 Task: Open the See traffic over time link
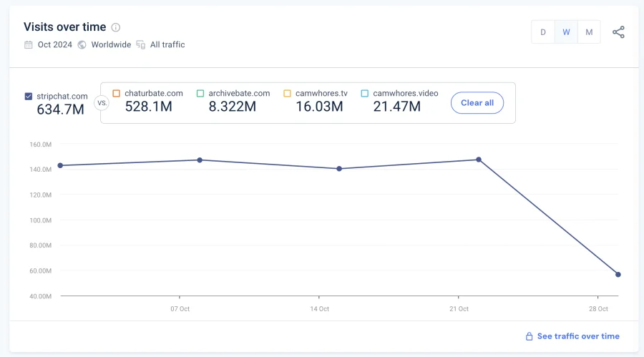point(578,336)
